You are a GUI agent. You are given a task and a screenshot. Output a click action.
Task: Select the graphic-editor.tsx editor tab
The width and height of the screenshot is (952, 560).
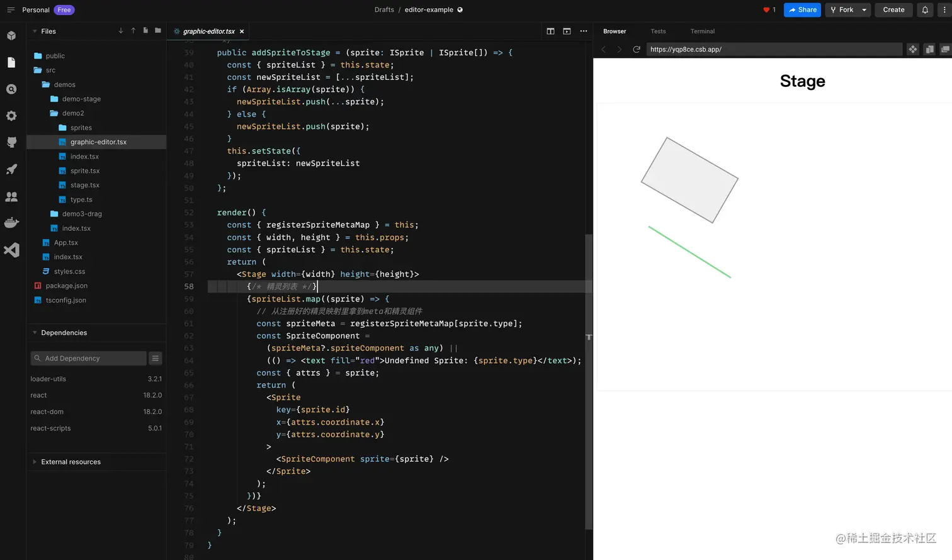207,31
